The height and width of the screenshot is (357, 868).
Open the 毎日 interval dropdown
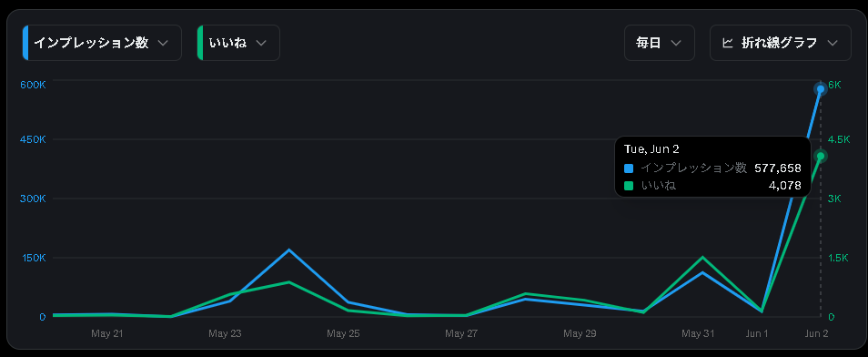(660, 43)
